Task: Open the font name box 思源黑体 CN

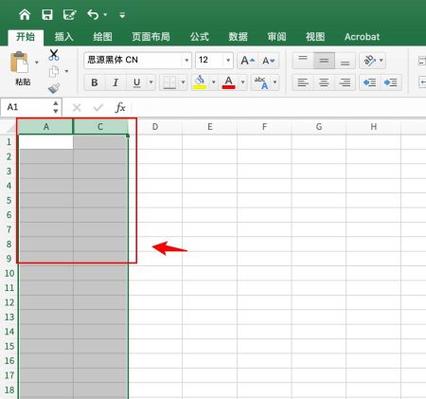Action: click(137, 60)
